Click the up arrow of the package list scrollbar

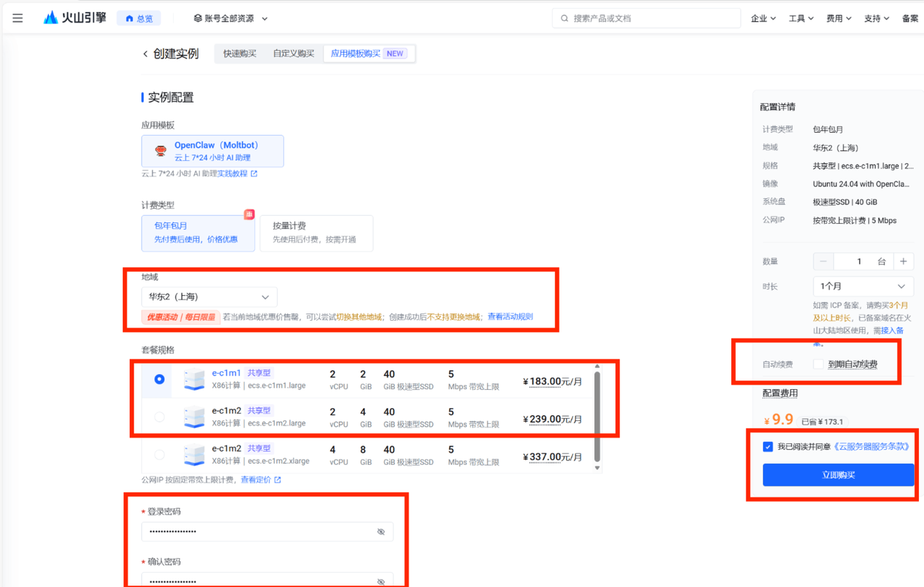(597, 366)
